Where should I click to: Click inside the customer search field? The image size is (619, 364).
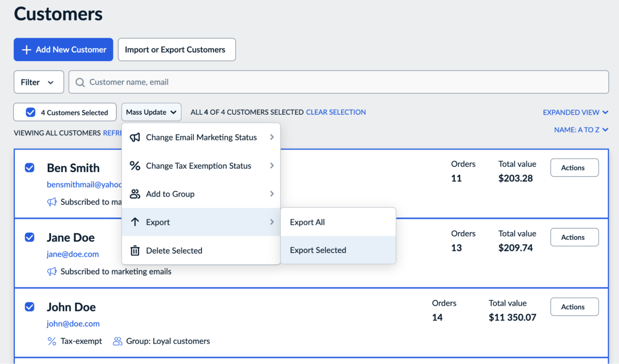click(282, 82)
